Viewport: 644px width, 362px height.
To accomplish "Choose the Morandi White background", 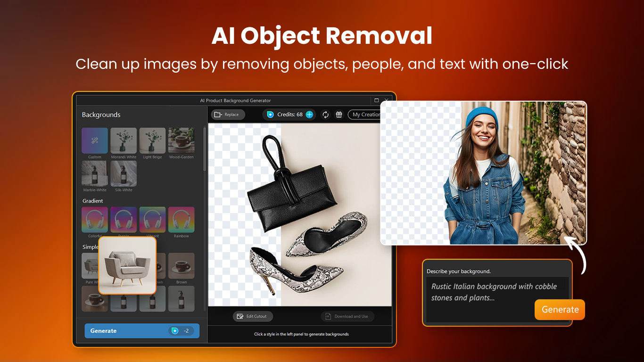I will click(124, 140).
